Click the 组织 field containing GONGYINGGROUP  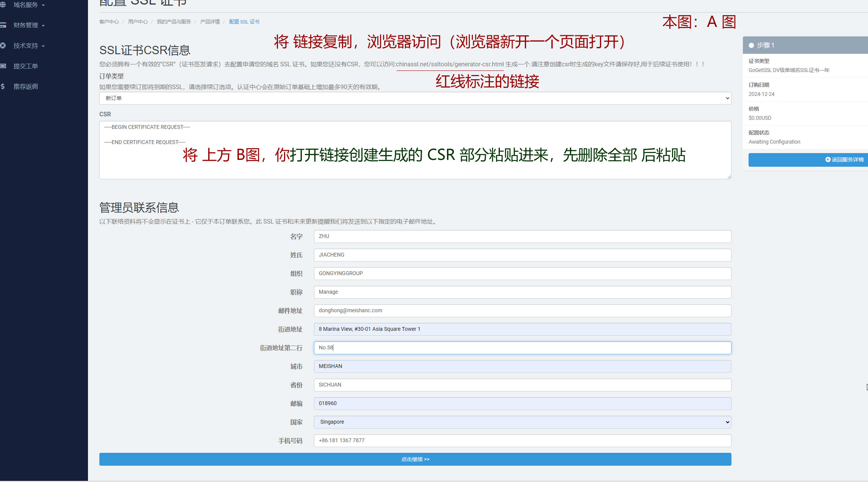point(523,274)
